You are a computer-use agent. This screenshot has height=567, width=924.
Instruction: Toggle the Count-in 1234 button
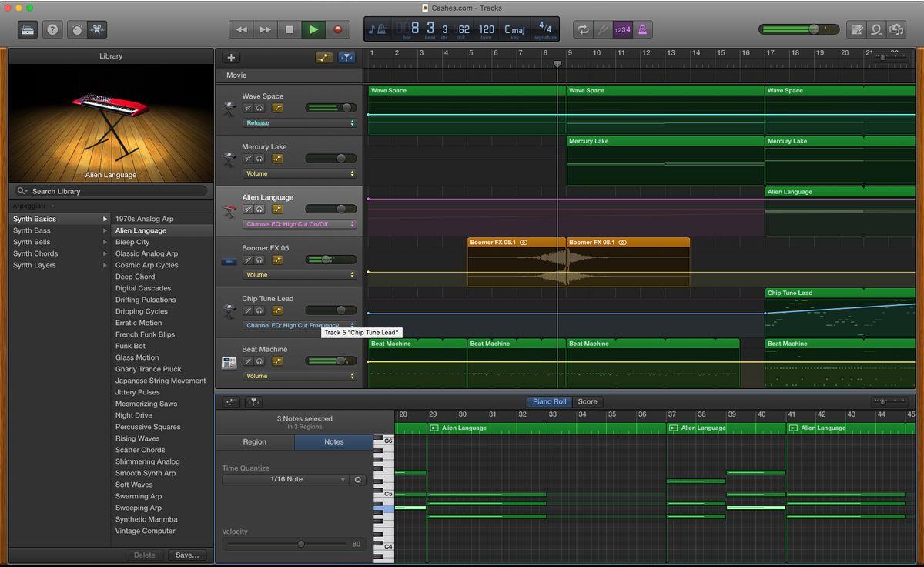[622, 29]
